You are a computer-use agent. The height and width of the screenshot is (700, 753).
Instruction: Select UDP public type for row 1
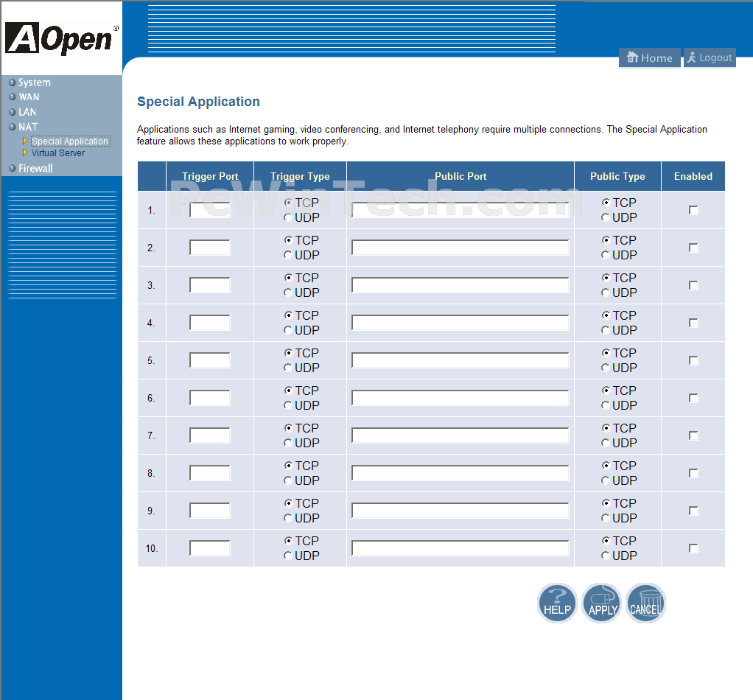click(x=606, y=217)
